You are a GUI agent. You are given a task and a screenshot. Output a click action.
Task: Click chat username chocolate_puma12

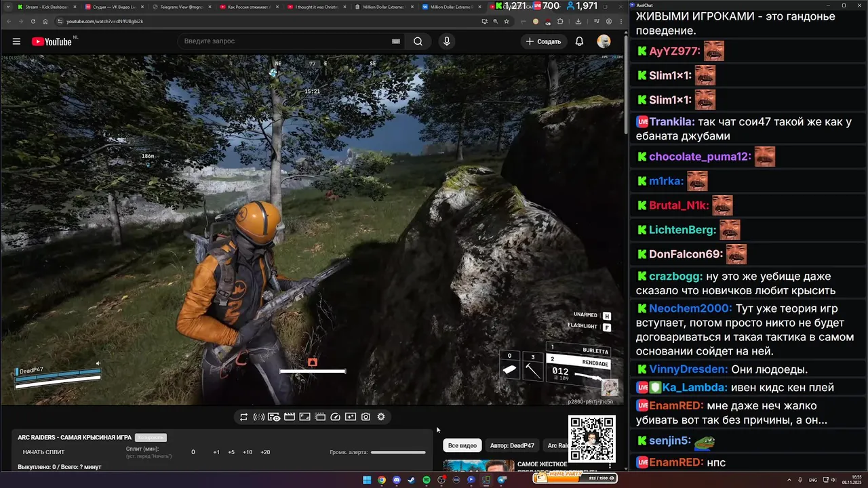coord(700,157)
